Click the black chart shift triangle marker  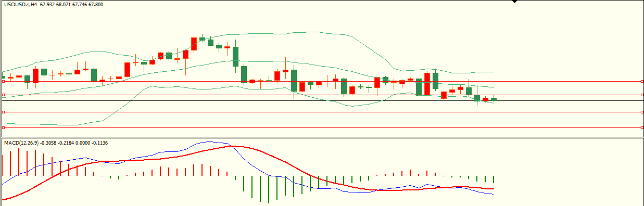pos(514,2)
